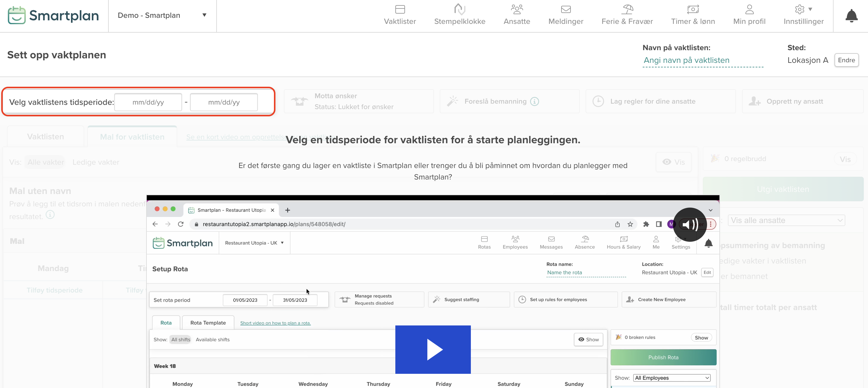Open notifications bell in top bar

tap(851, 16)
